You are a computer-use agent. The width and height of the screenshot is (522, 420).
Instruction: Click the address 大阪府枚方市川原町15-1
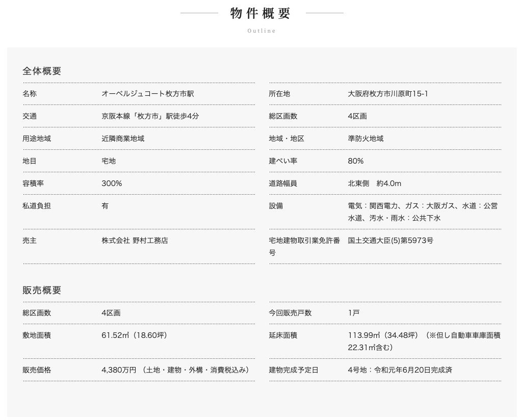click(387, 94)
